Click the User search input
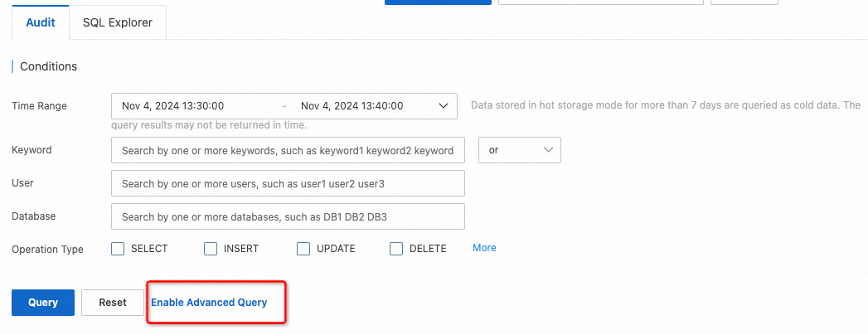 pyautogui.click(x=287, y=183)
